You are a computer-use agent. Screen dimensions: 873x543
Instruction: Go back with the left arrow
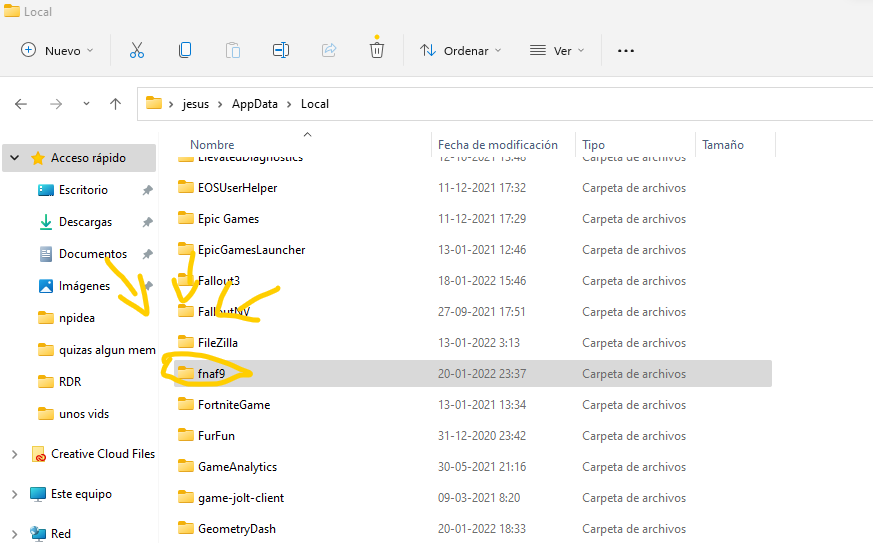click(21, 104)
